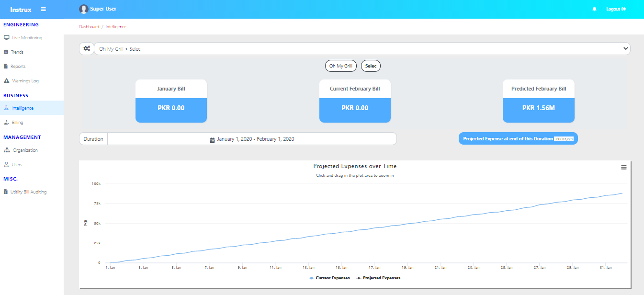Open the chart hamburger context menu
This screenshot has height=295, width=644.
(x=623, y=167)
